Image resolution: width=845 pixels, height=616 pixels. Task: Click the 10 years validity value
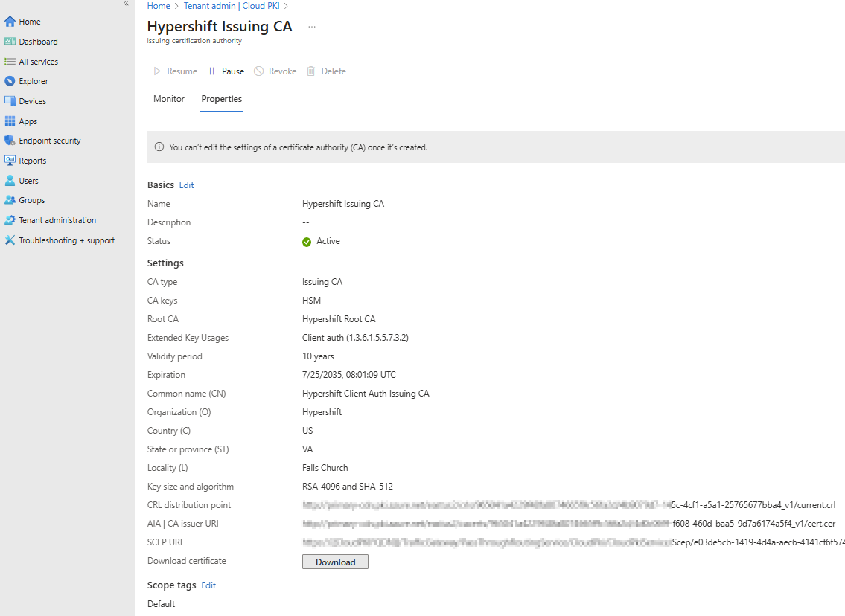click(318, 356)
